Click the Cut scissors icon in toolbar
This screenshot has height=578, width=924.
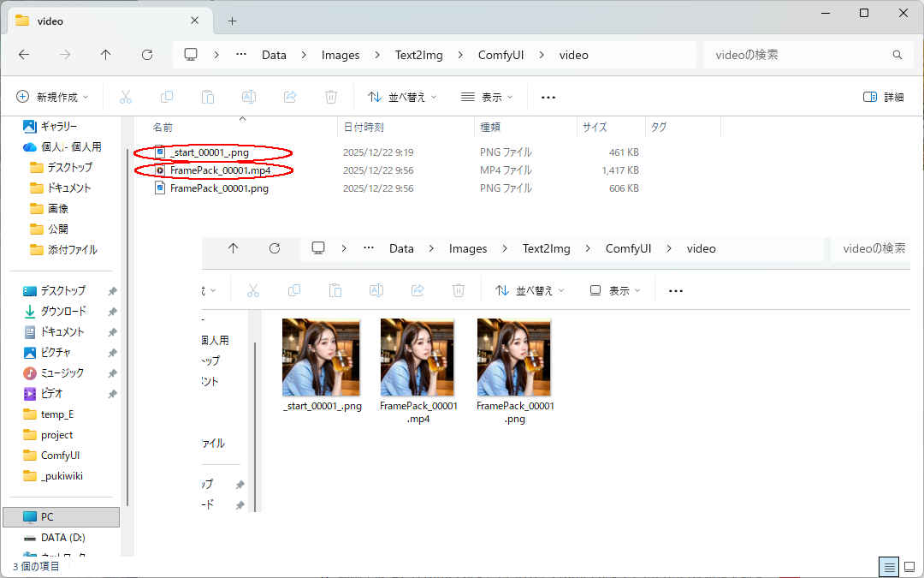[x=126, y=97]
